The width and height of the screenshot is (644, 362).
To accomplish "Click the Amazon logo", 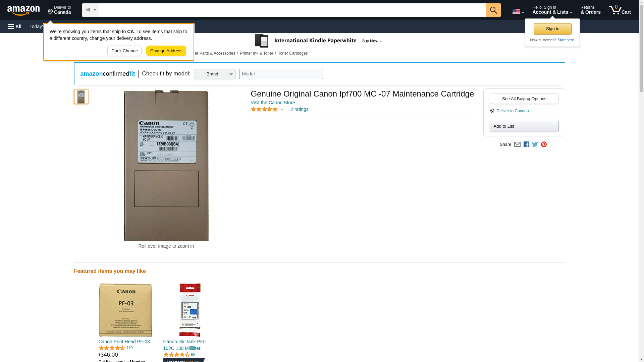I will [23, 10].
